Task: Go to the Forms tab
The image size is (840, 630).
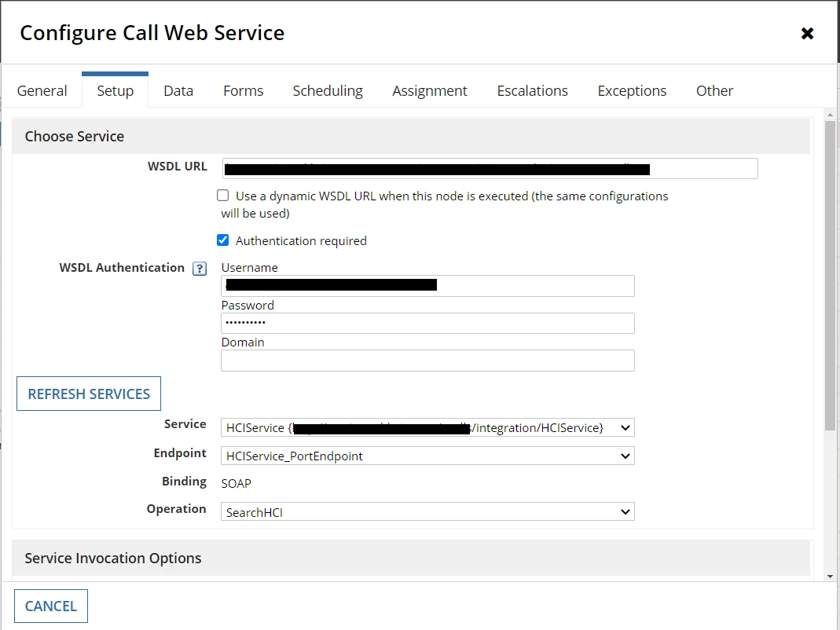Action: [244, 90]
